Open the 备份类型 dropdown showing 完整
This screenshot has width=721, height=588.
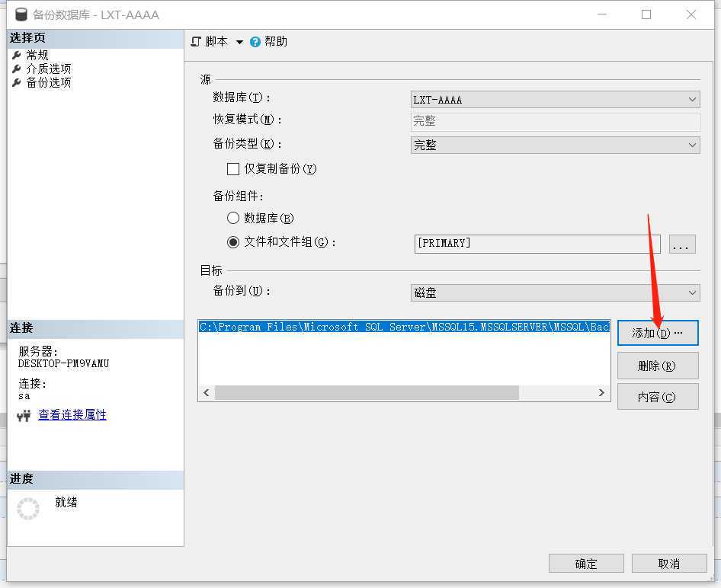[x=555, y=145]
